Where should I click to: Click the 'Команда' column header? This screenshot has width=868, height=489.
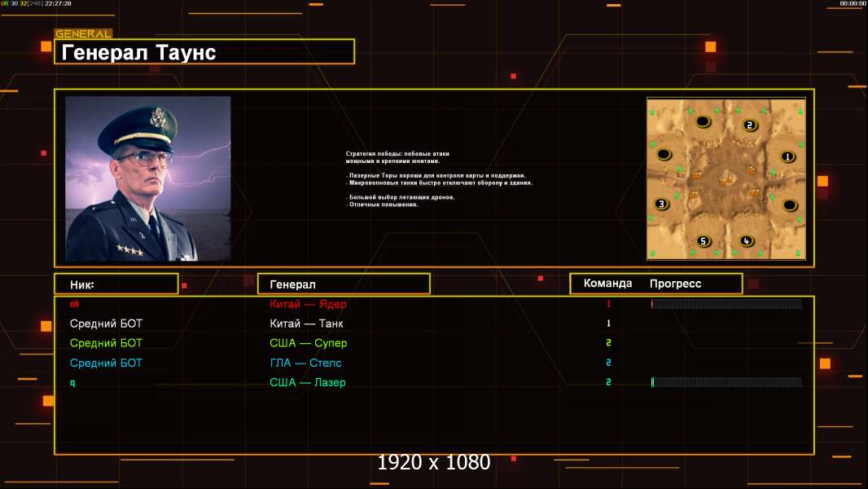[607, 284]
